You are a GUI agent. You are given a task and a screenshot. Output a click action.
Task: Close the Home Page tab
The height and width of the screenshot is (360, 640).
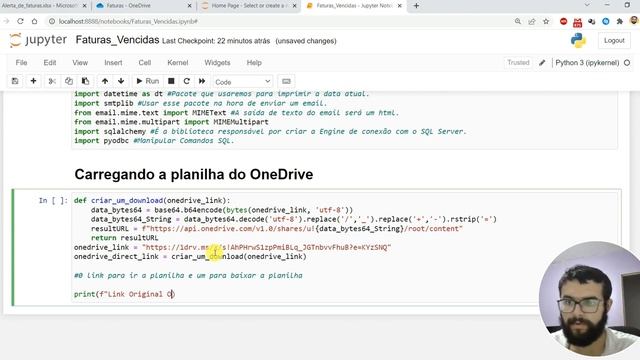[x=294, y=6]
